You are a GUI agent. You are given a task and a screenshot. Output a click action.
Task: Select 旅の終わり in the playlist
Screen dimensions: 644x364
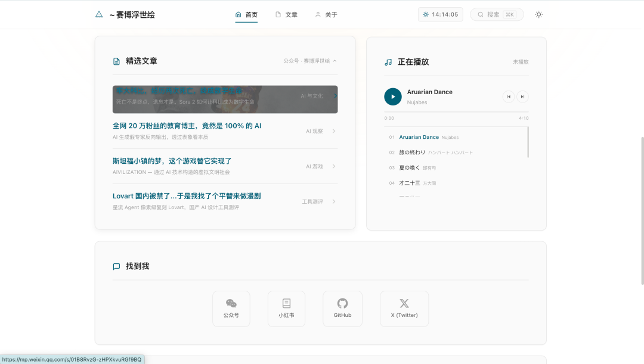[x=412, y=153]
